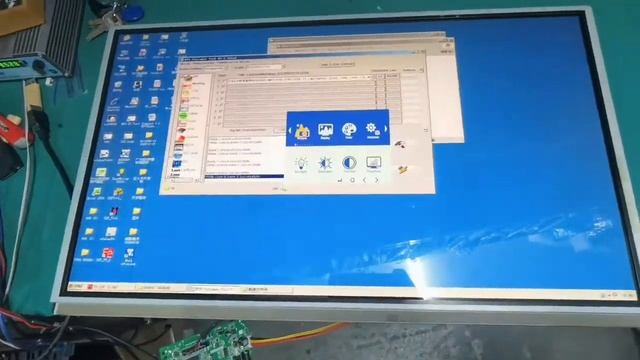This screenshot has width=640, height=360.
Task: Click the OSD menu right arrow
Action: 386,129
